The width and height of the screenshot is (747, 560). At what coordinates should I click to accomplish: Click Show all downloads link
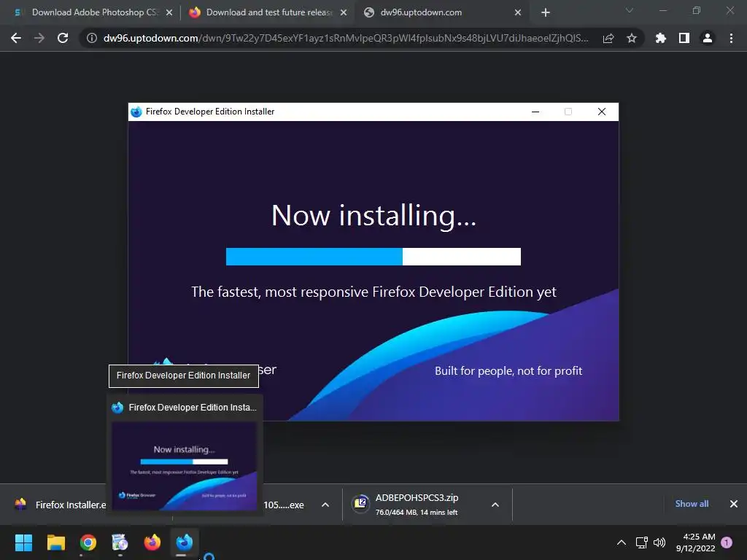click(692, 504)
